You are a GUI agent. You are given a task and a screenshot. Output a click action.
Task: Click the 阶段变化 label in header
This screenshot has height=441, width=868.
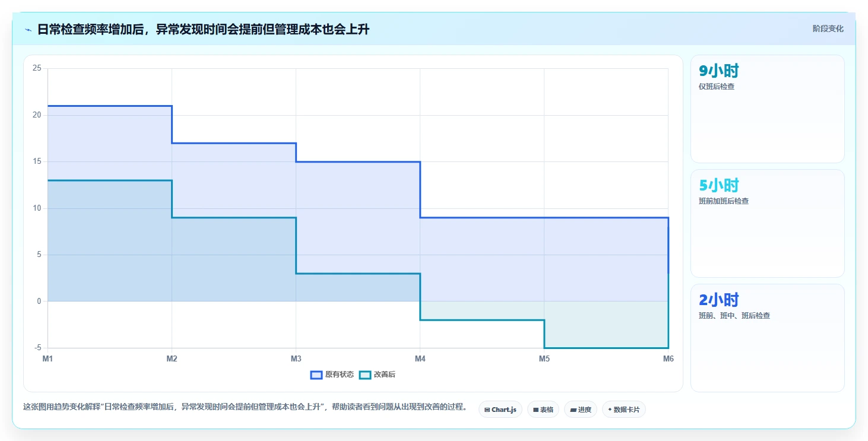[828, 29]
